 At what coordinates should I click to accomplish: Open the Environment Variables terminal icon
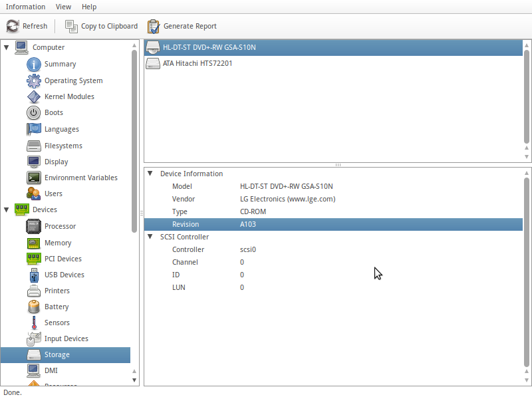pyautogui.click(x=34, y=178)
